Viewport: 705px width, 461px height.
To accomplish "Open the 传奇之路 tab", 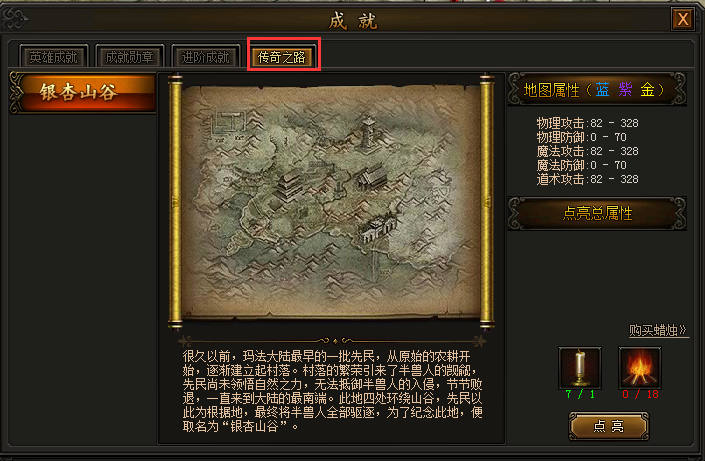I will click(282, 57).
